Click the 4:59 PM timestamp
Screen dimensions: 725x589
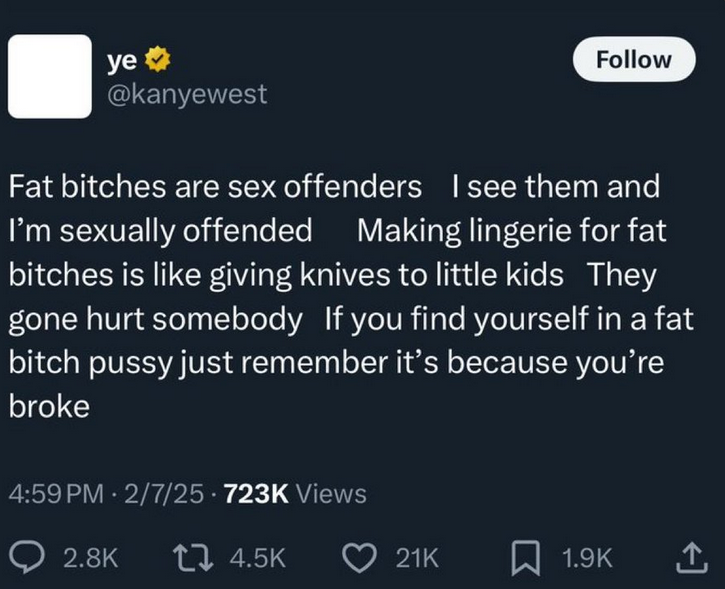[x=56, y=494]
